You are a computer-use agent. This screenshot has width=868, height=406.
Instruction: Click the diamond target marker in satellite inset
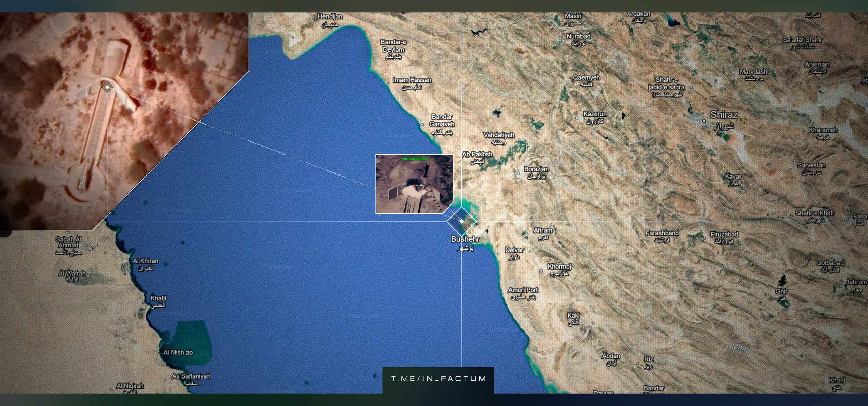tap(107, 87)
